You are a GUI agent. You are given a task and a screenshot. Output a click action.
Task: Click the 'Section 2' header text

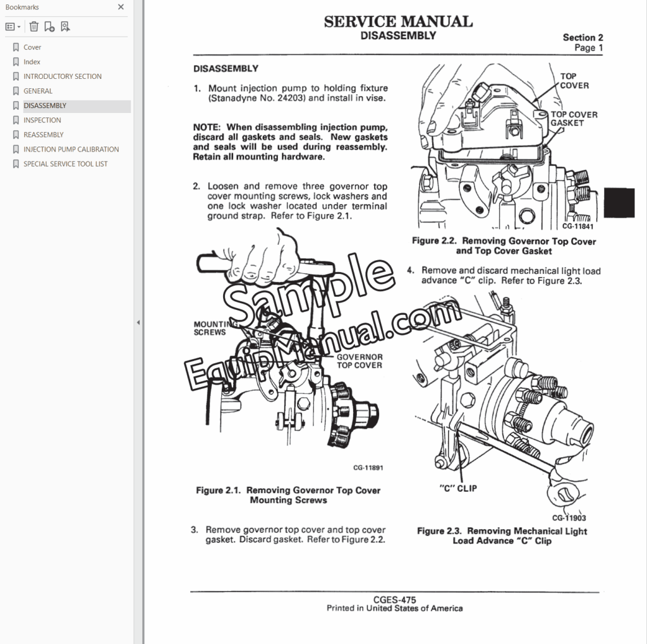point(583,37)
